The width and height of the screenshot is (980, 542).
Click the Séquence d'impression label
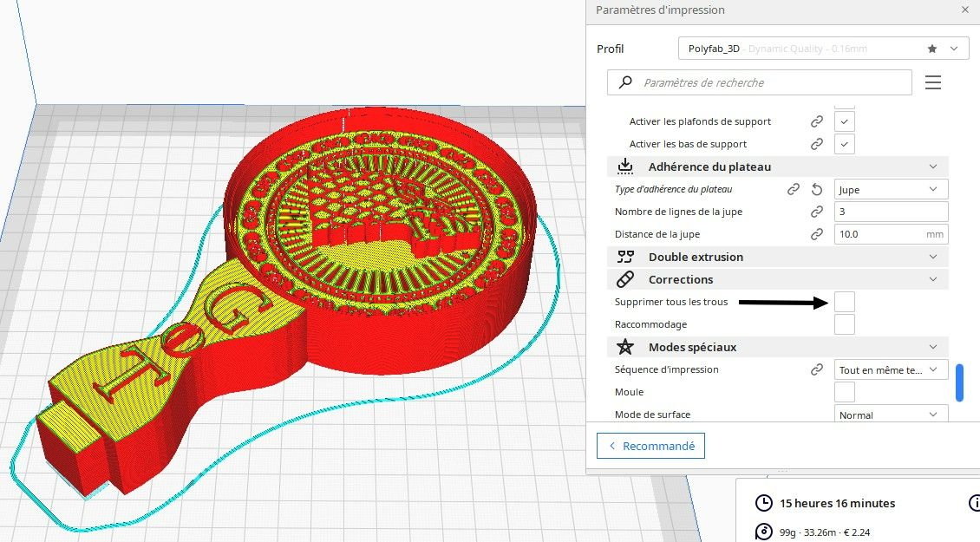pos(666,369)
